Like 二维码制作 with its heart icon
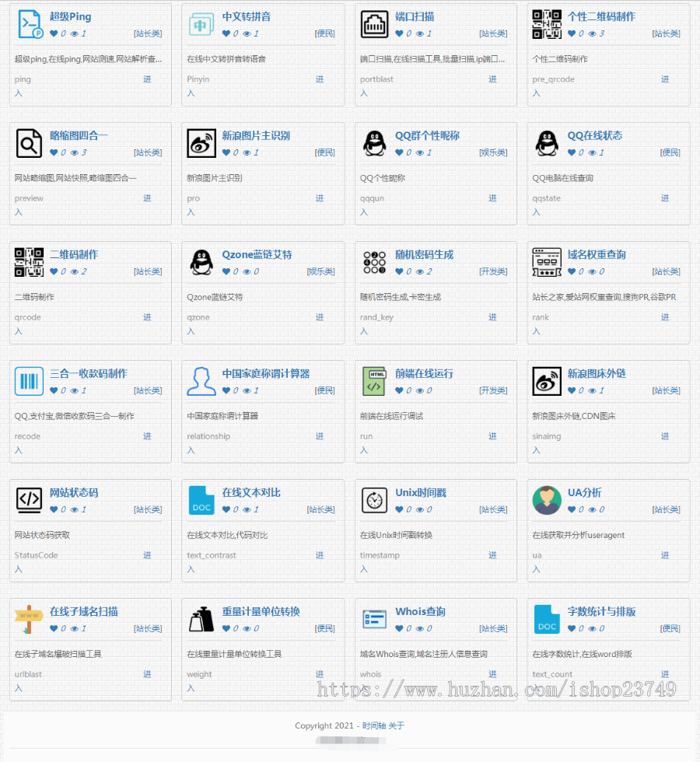This screenshot has height=762, width=700. (54, 271)
